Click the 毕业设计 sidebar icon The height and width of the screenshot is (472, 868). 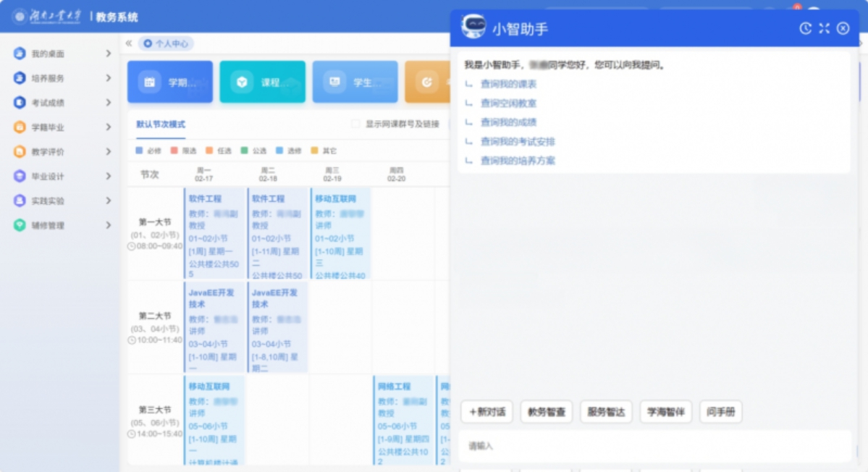point(20,177)
